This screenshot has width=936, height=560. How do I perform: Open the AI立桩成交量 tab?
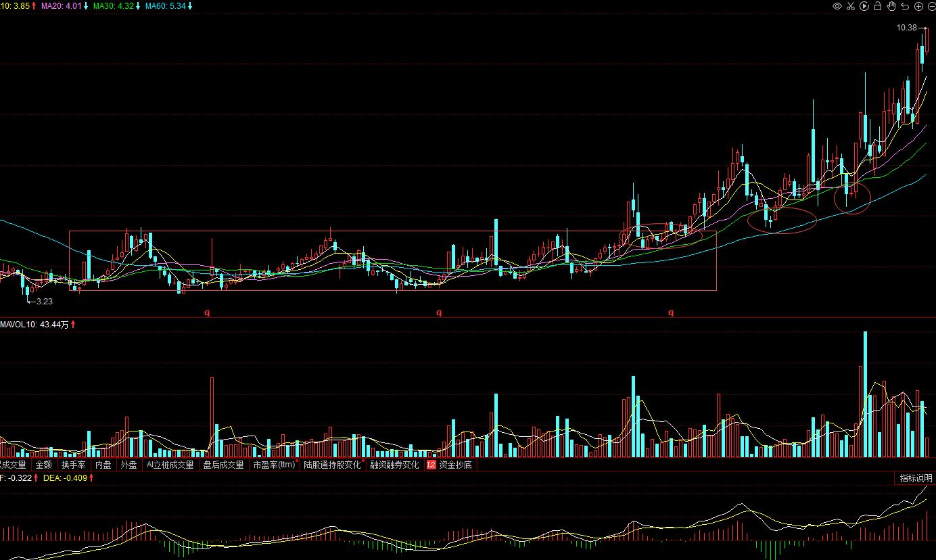[170, 465]
